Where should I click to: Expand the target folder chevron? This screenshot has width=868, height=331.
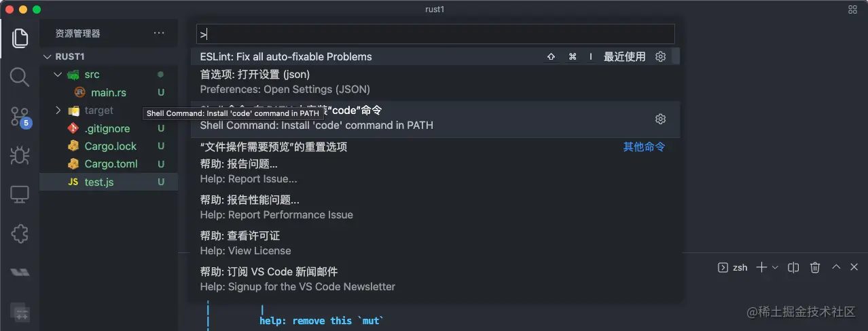pyautogui.click(x=58, y=111)
